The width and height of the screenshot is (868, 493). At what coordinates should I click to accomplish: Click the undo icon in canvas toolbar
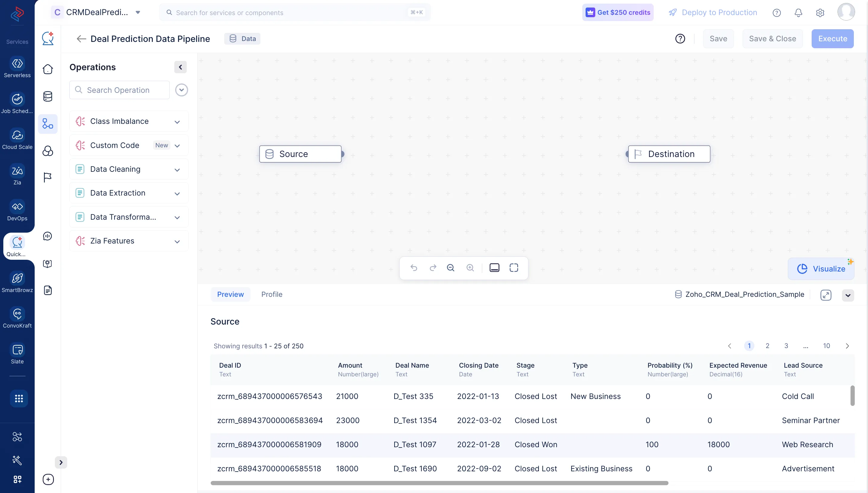tap(414, 268)
